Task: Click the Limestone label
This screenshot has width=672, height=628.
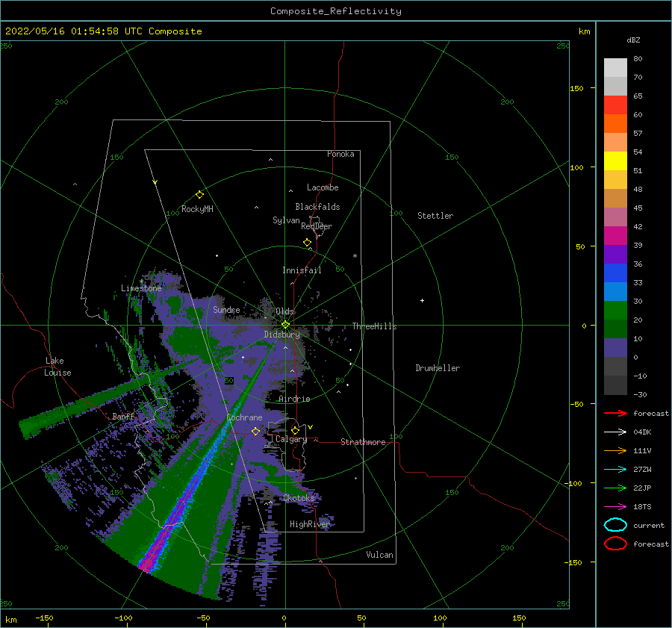Action: (141, 288)
